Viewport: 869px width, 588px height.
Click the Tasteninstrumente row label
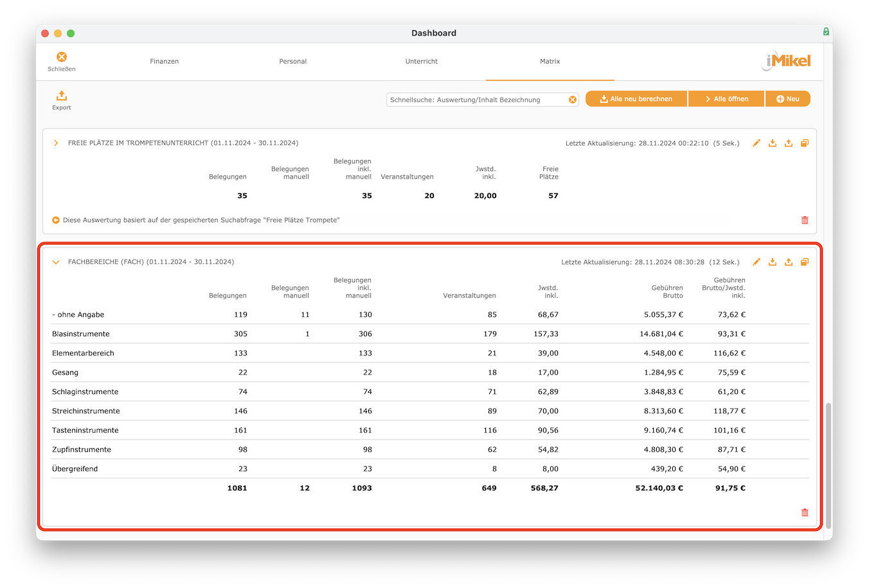click(85, 431)
